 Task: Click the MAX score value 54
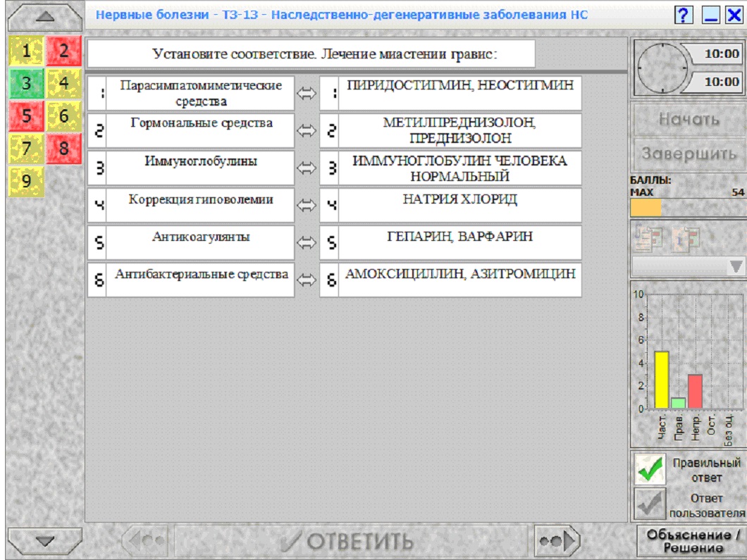pos(738,192)
